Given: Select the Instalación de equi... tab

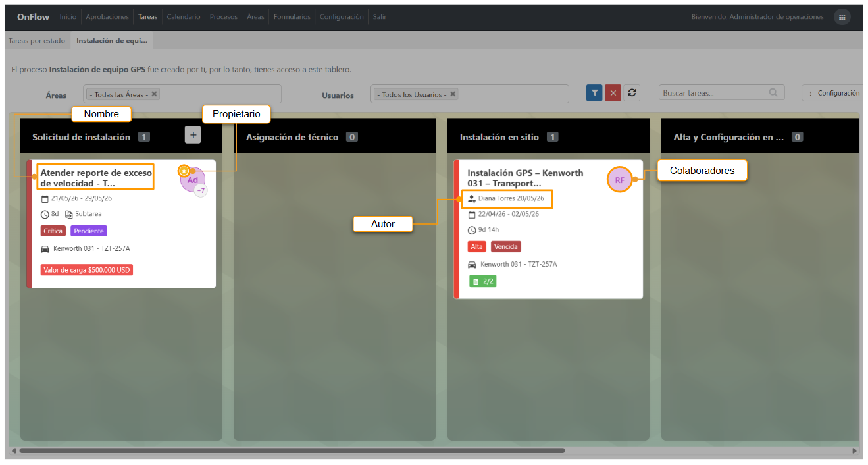Looking at the screenshot, I should coord(112,41).
